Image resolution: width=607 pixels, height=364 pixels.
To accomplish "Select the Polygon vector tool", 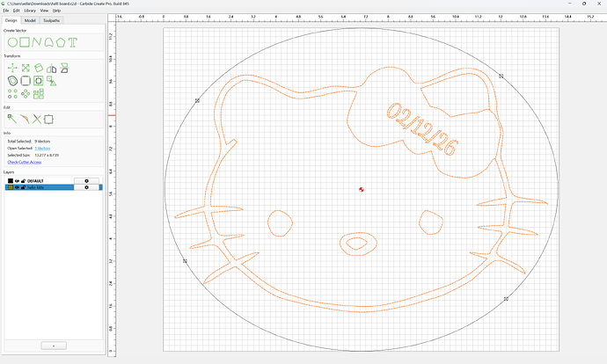I will 61,42.
